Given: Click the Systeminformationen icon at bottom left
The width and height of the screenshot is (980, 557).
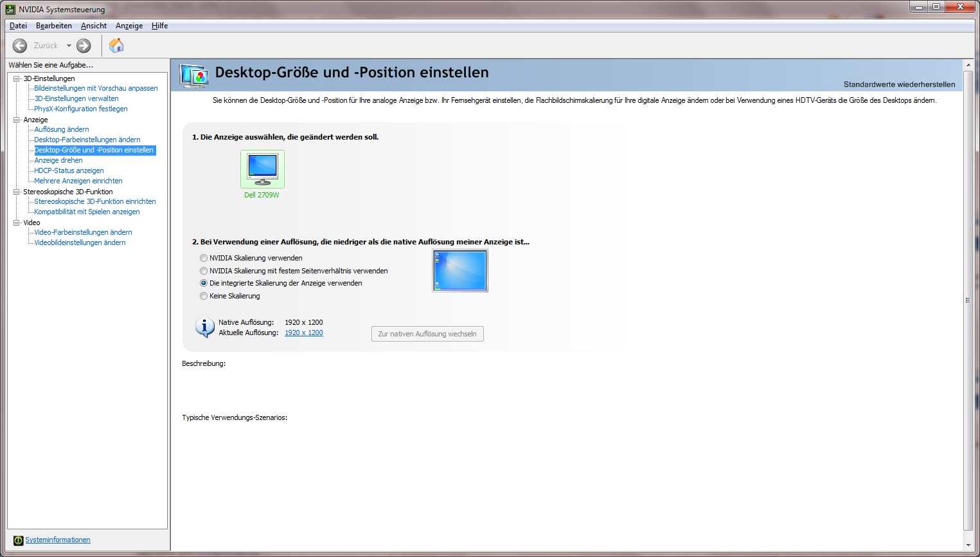Looking at the screenshot, I should click(18, 540).
